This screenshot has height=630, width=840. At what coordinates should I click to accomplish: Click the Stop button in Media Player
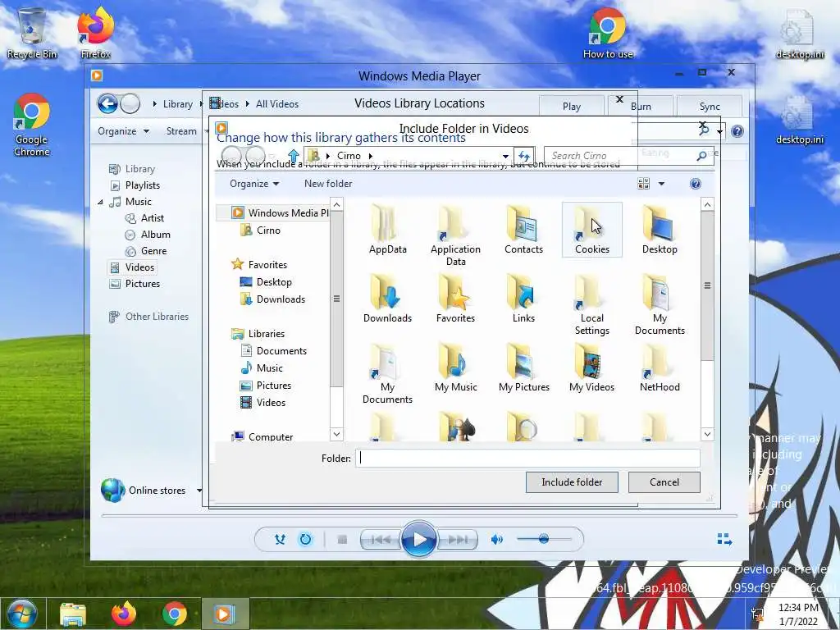(342, 540)
